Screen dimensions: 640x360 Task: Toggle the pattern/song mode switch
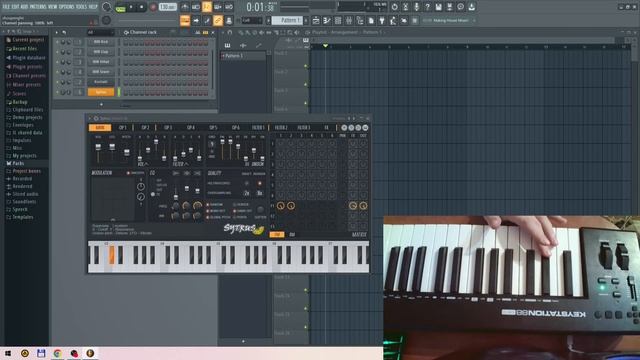pos(120,7)
